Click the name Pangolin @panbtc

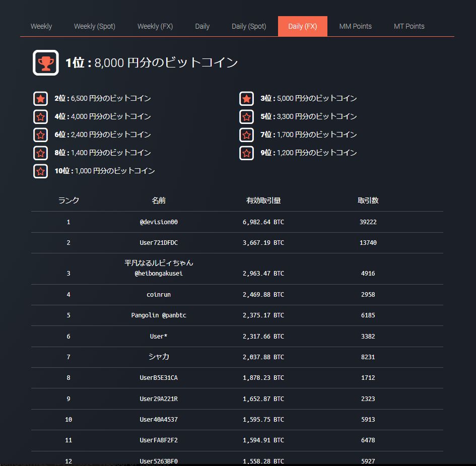tap(159, 315)
